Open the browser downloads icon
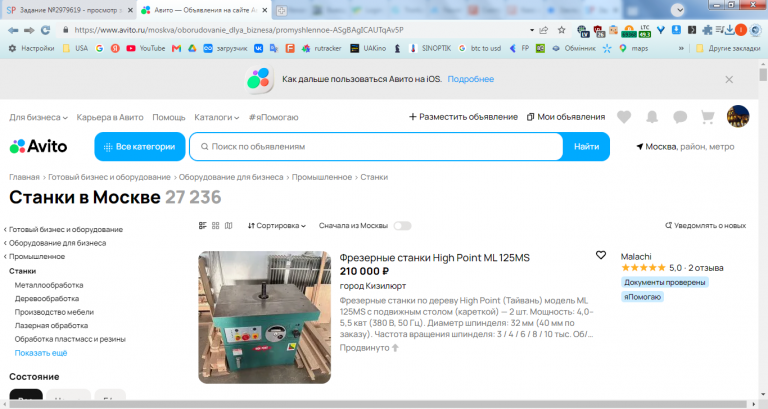Image resolution: width=768 pixels, height=409 pixels. tap(729, 30)
